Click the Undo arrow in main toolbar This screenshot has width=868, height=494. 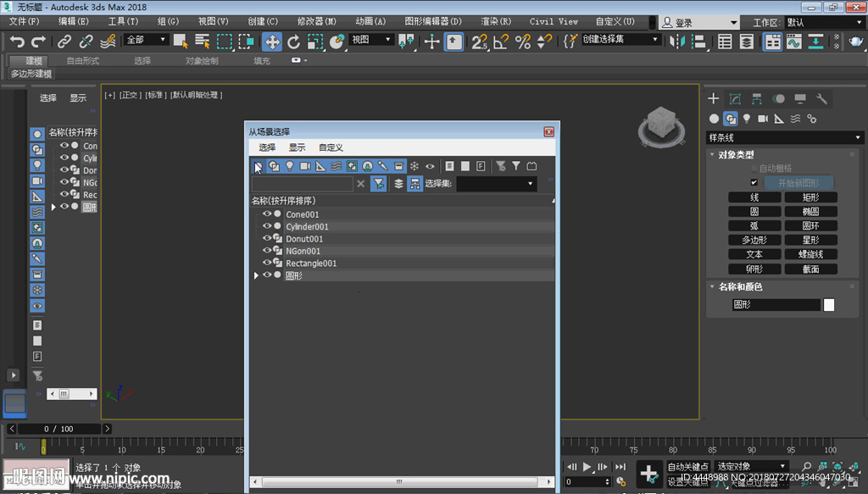[17, 42]
